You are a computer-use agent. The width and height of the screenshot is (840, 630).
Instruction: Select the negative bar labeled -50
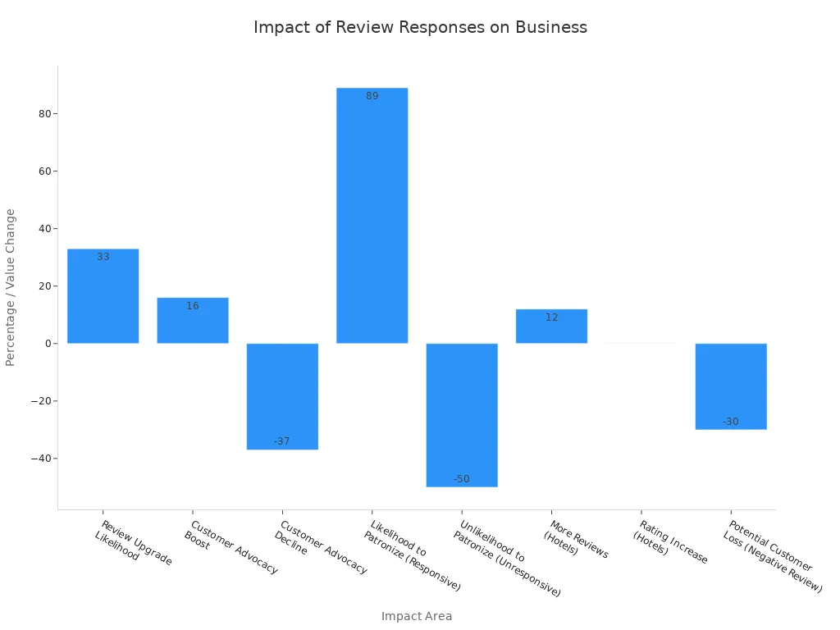(x=462, y=415)
